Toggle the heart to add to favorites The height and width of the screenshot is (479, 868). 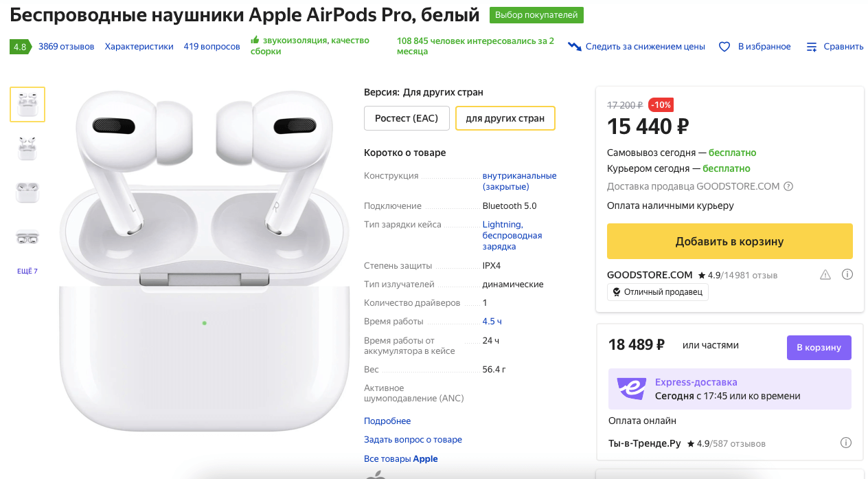tap(724, 46)
